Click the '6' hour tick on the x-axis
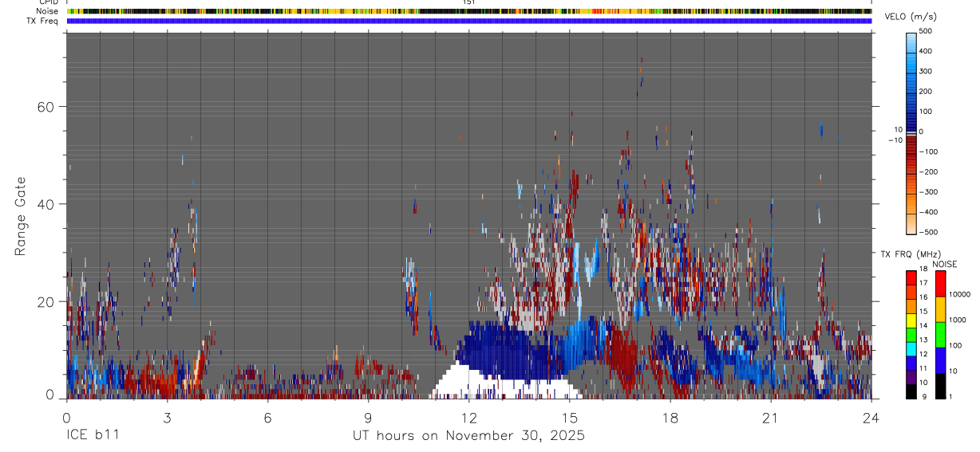This screenshot has width=980, height=452. (x=268, y=417)
